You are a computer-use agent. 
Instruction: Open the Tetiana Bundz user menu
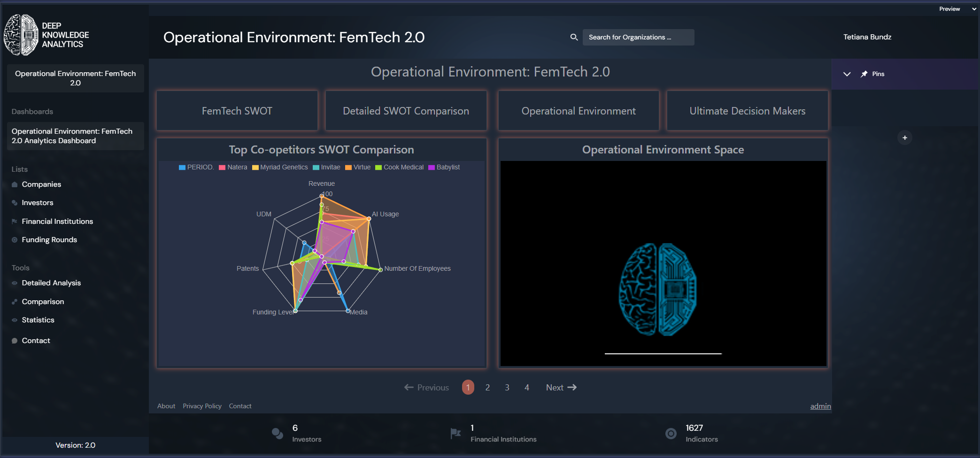click(x=867, y=37)
